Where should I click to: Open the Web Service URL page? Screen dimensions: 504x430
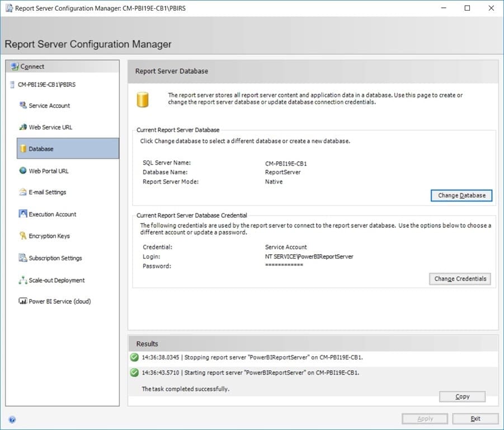(50, 127)
